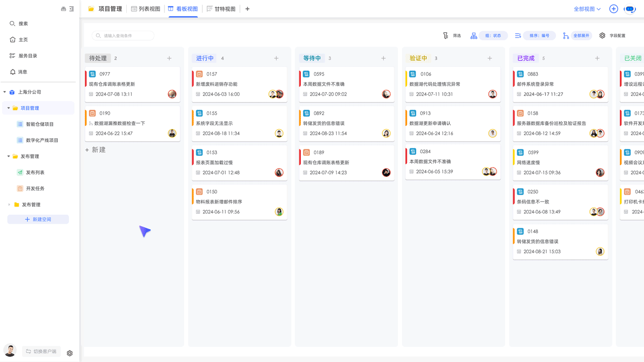Image resolution: width=644 pixels, height=362 pixels.
Task: Collapse the 上海分公司 tree node
Action: [x=5, y=92]
